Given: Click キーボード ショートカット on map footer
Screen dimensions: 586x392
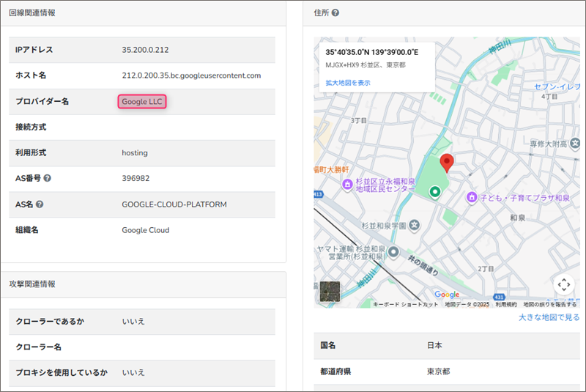Looking at the screenshot, I should [405, 304].
